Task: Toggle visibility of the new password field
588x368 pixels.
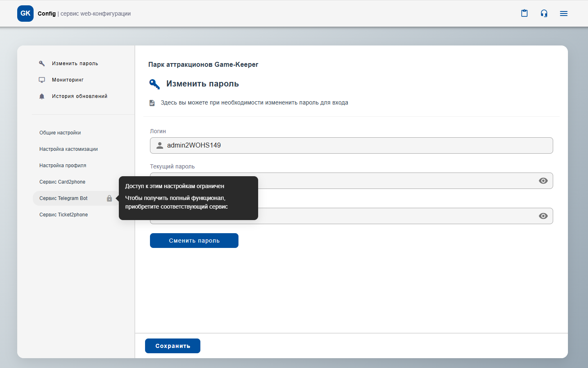Action: tap(543, 216)
